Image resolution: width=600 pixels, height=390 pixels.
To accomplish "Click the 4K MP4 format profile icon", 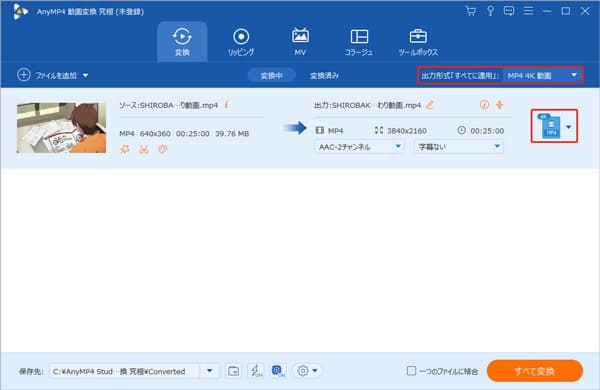I will (550, 126).
